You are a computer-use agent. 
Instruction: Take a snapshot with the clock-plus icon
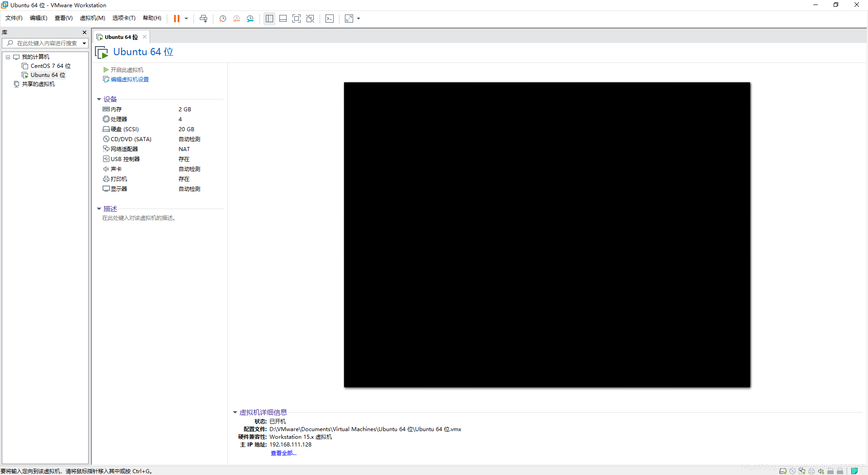pyautogui.click(x=222, y=19)
